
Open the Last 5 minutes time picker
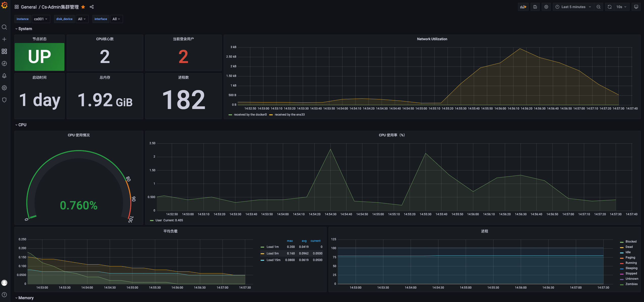[x=573, y=7]
